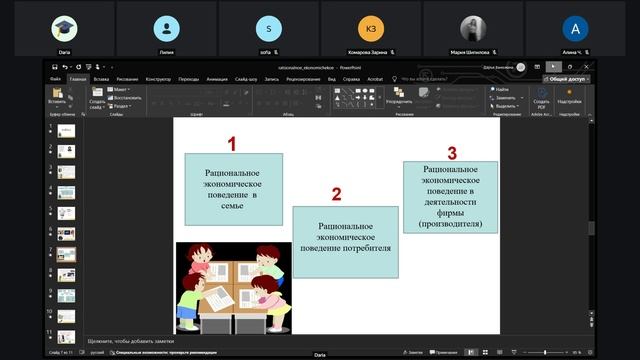The image size is (640, 360).
Task: Switch to the Insert (Вставка) tab
Action: click(101, 79)
